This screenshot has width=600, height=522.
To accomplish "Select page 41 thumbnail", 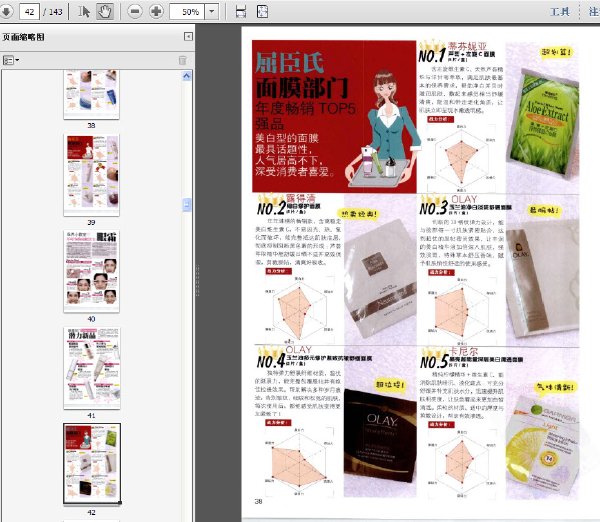I will pyautogui.click(x=91, y=368).
